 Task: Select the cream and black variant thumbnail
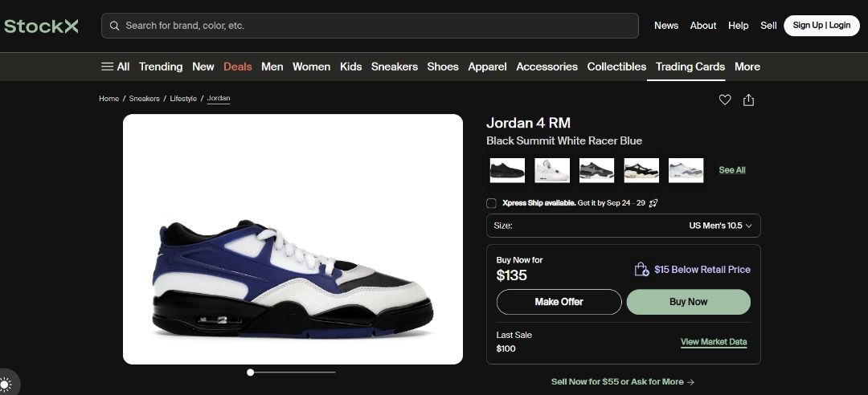coord(641,170)
